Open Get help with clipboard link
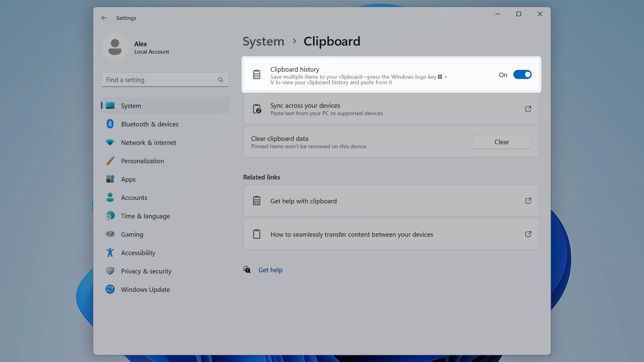 (391, 201)
